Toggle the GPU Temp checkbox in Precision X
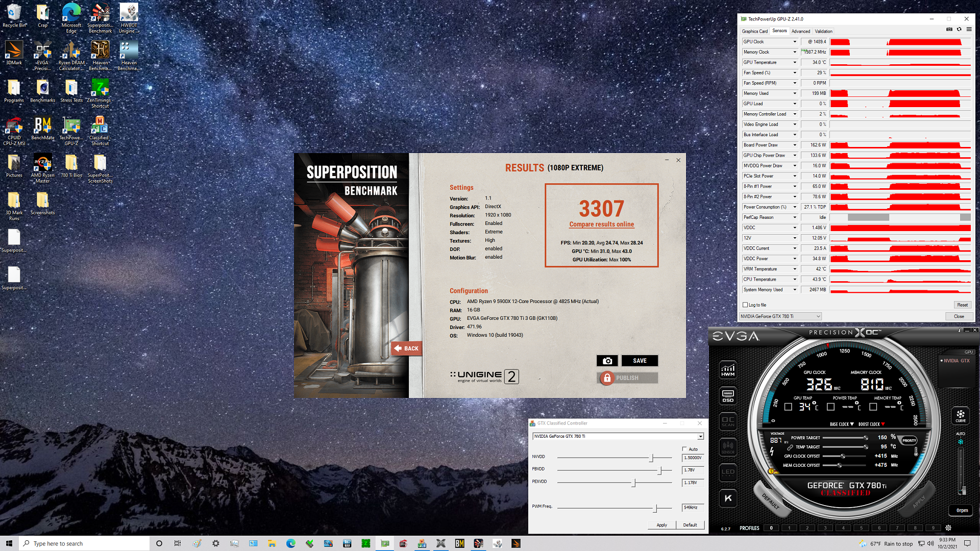 click(x=788, y=407)
